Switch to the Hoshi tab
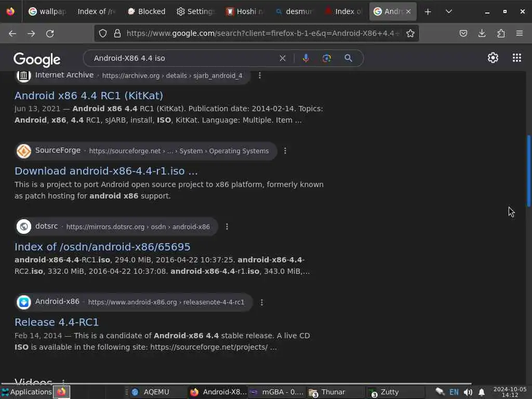The image size is (532, 399). (x=245, y=11)
